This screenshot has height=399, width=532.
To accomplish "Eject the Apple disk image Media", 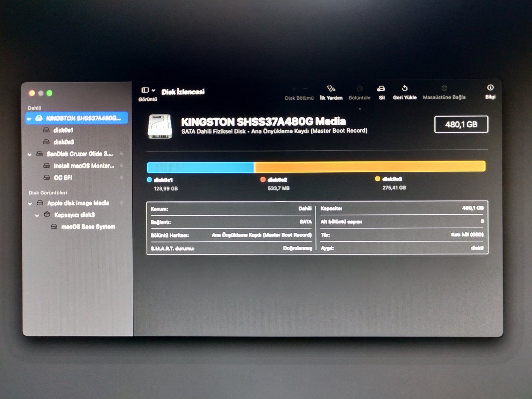I will [121, 203].
